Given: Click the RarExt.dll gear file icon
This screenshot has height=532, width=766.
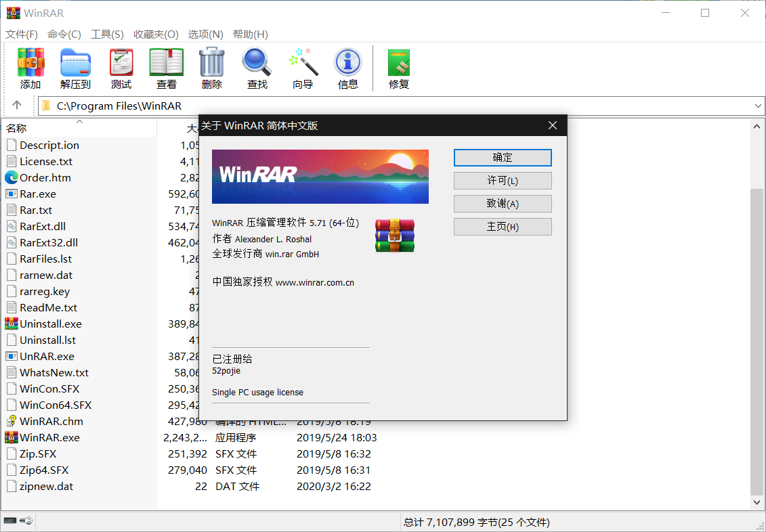Looking at the screenshot, I should (12, 227).
